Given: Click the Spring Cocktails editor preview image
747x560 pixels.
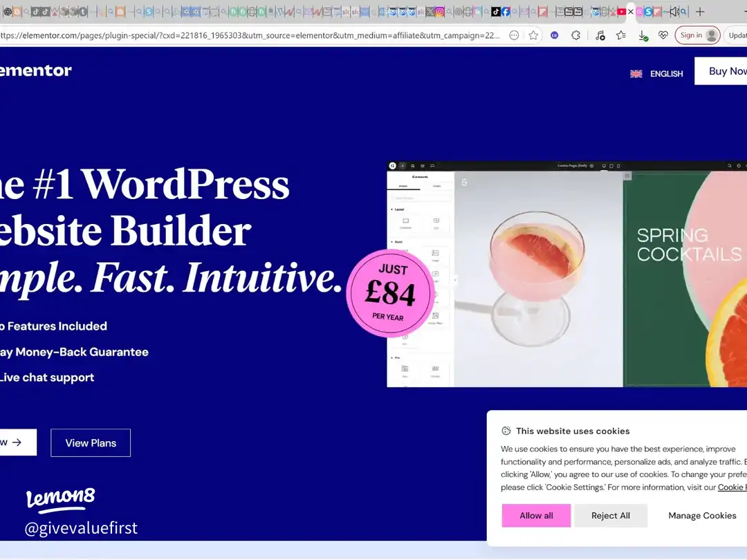Looking at the screenshot, I should click(567, 274).
